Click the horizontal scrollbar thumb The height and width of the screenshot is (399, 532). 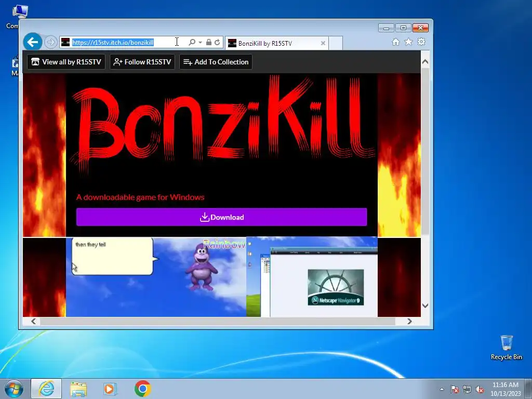[217, 321]
